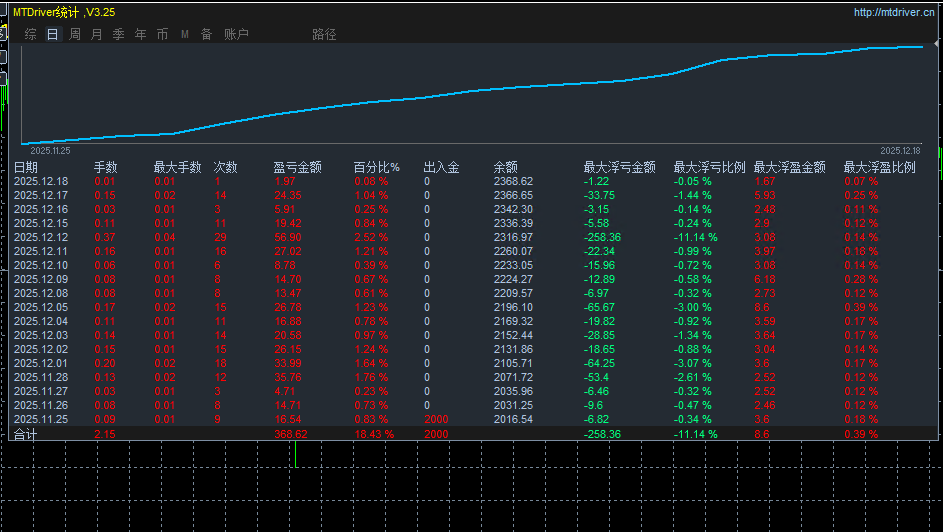Click the 最大浮亏金额 column header
This screenshot has height=532, width=943.
tap(619, 167)
